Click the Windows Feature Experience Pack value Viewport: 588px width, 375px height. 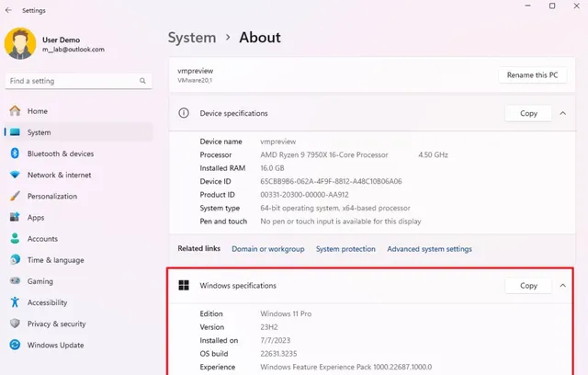click(345, 367)
